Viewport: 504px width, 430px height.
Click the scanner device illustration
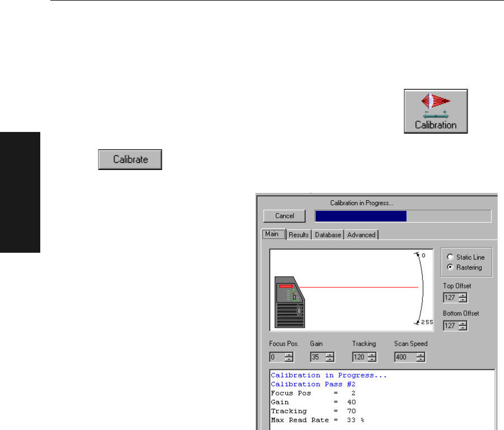click(290, 302)
